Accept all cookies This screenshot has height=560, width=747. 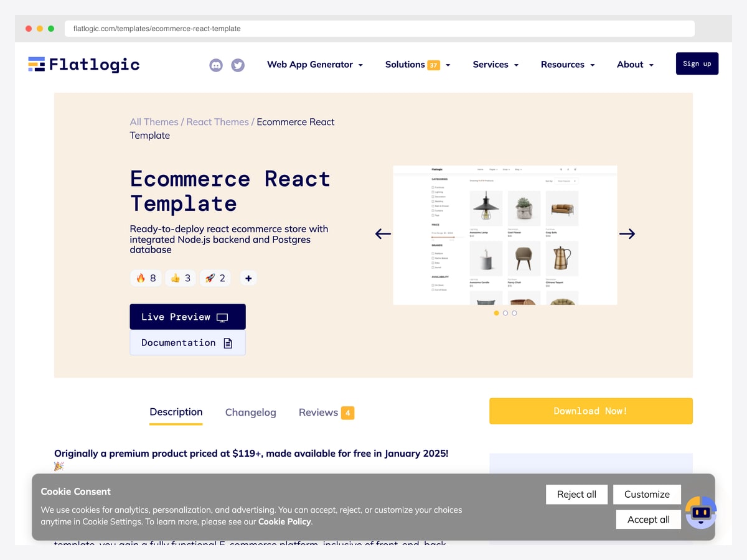pyautogui.click(x=649, y=520)
